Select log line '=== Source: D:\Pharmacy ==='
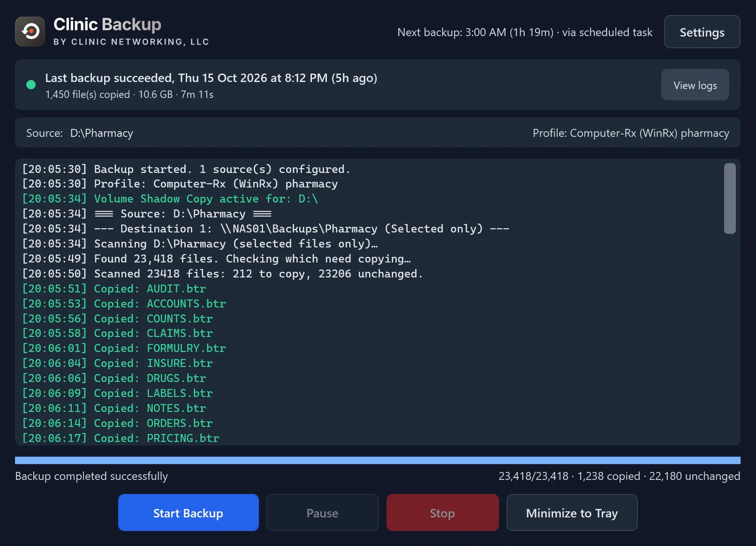This screenshot has height=546, width=756. 147,214
